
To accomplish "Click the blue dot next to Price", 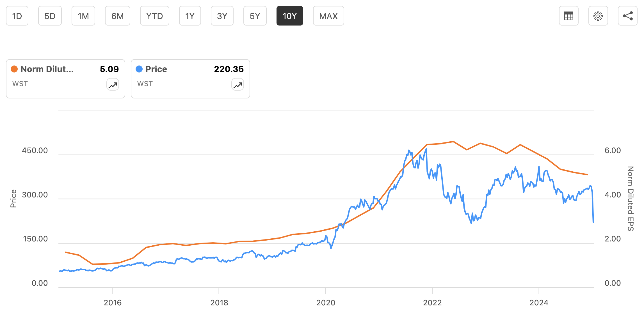I will point(140,69).
